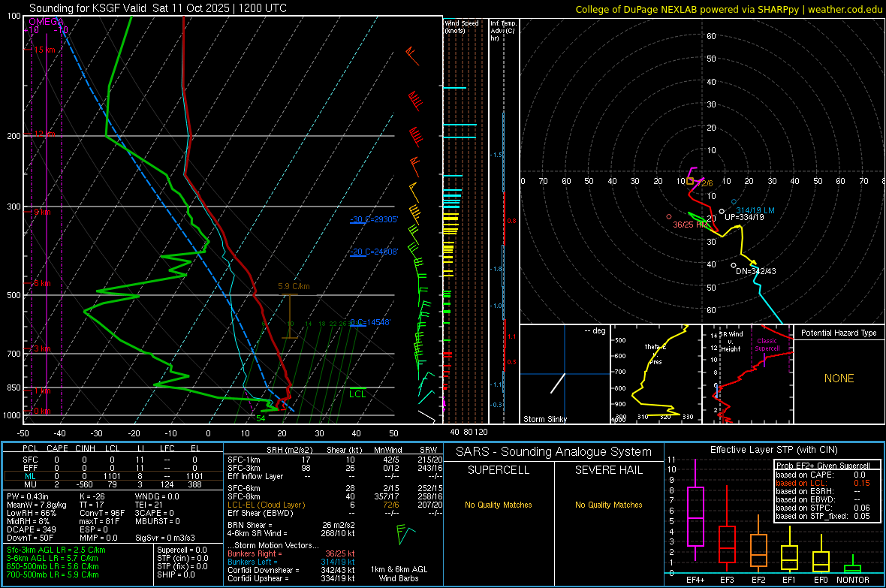
Task: Select the '12 km' height marker
Action: 44,134
